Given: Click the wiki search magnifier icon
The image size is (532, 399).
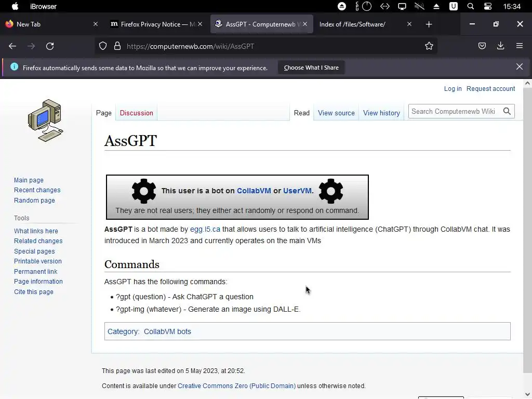Looking at the screenshot, I should pos(507,111).
